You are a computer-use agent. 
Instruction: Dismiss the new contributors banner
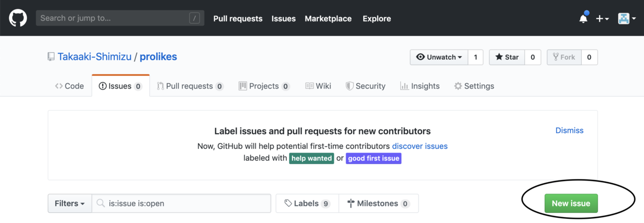click(569, 131)
